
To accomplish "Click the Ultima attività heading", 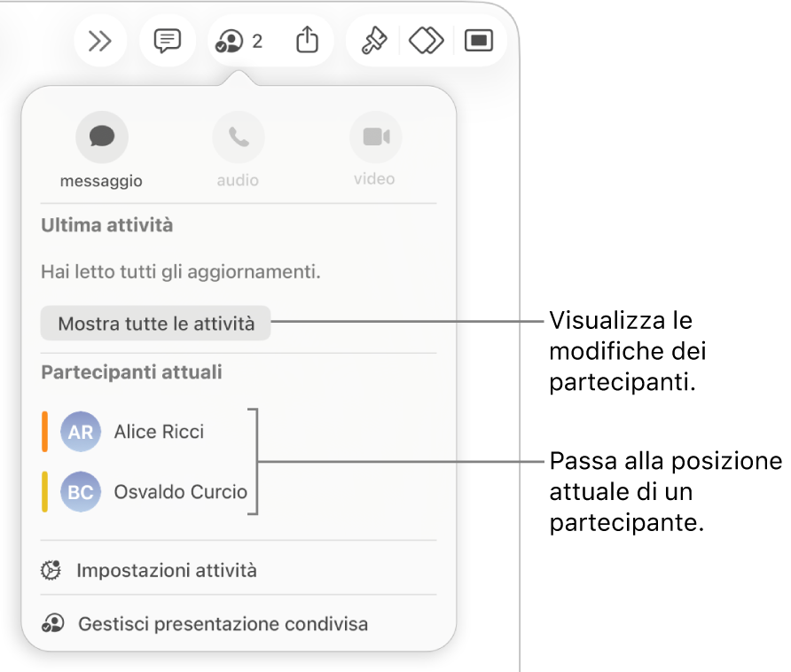I will point(107,225).
